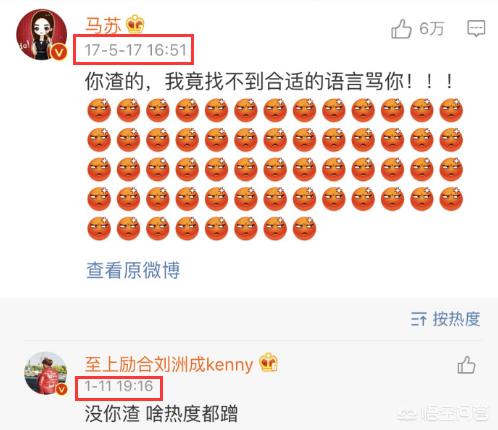The height and width of the screenshot is (430, 498).
Task: Click first angry emoji in post
Action: click(x=99, y=110)
